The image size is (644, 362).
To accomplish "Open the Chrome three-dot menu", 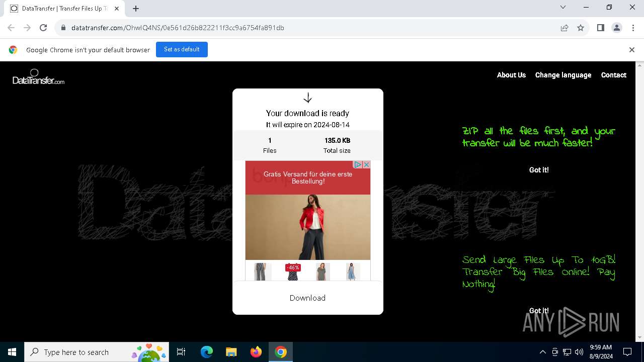I will 632,28.
